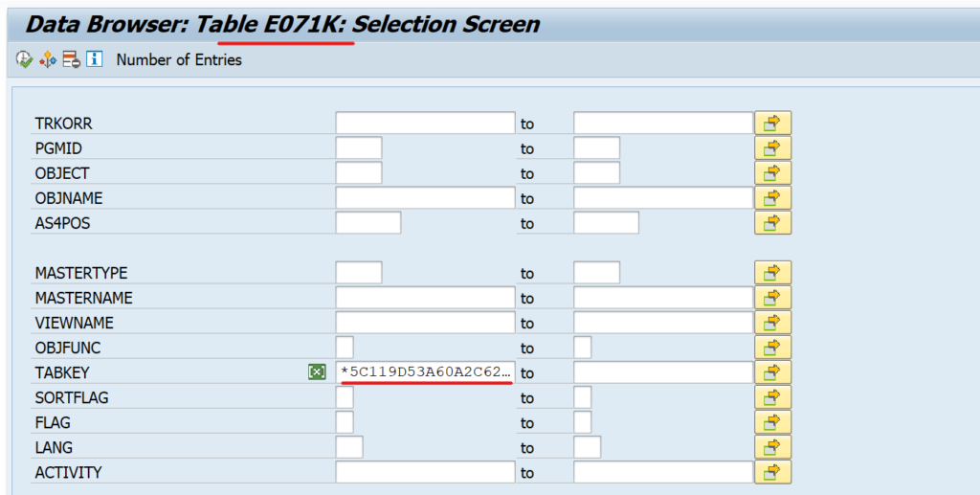Image resolution: width=980 pixels, height=495 pixels.
Task: Open multiple selection for TRKORR
Action: coord(772,123)
